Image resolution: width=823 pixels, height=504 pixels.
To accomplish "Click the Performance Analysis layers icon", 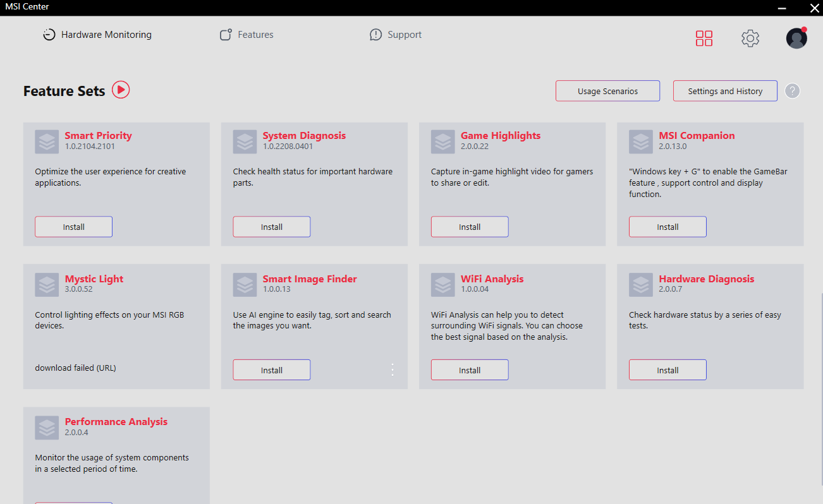I will click(x=47, y=428).
